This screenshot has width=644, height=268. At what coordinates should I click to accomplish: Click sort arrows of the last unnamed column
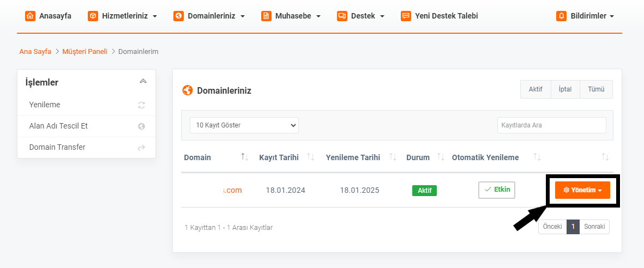point(605,157)
